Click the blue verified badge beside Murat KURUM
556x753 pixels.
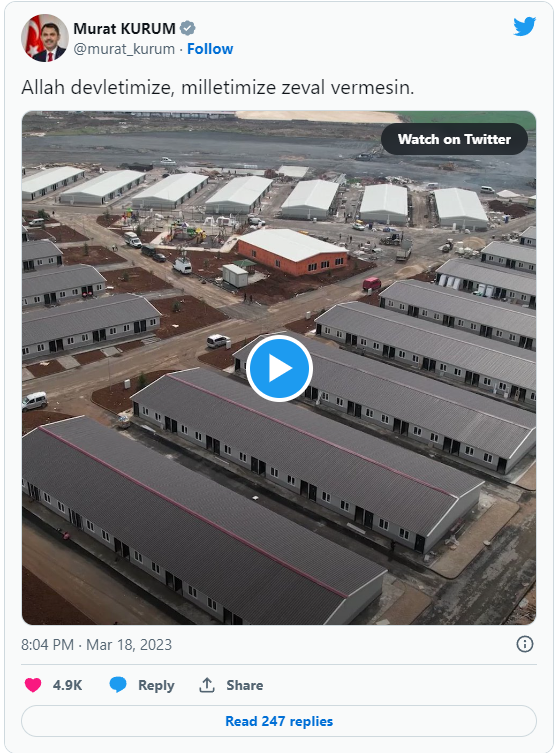click(x=187, y=28)
